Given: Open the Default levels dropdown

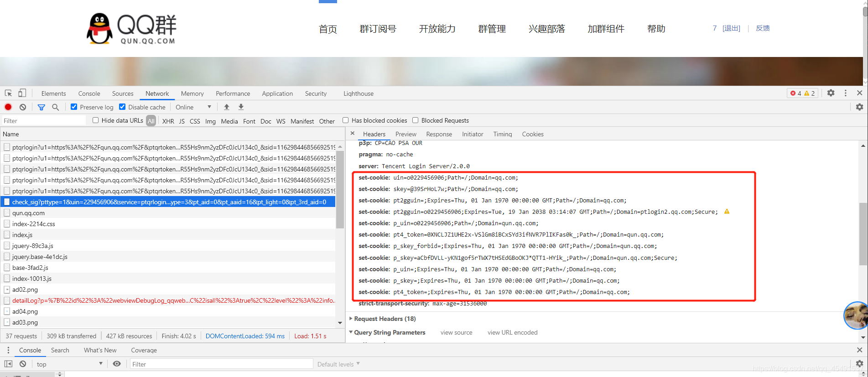Looking at the screenshot, I should (x=338, y=364).
